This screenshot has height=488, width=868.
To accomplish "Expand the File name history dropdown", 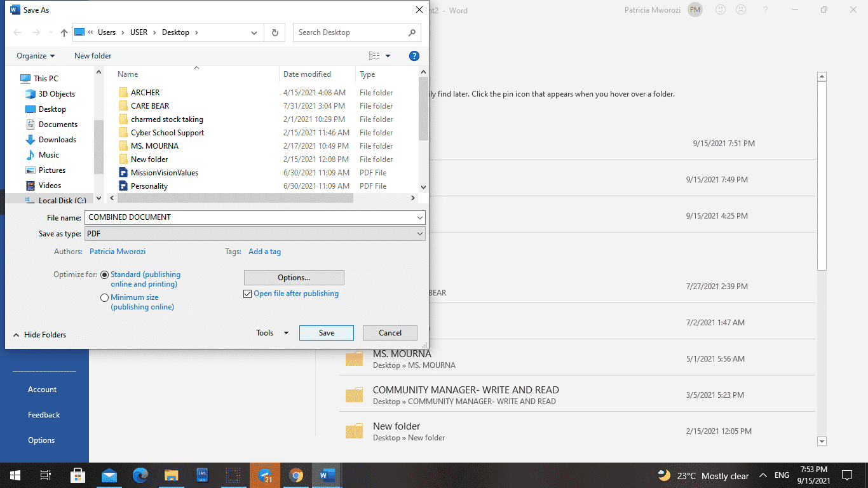I will (419, 217).
